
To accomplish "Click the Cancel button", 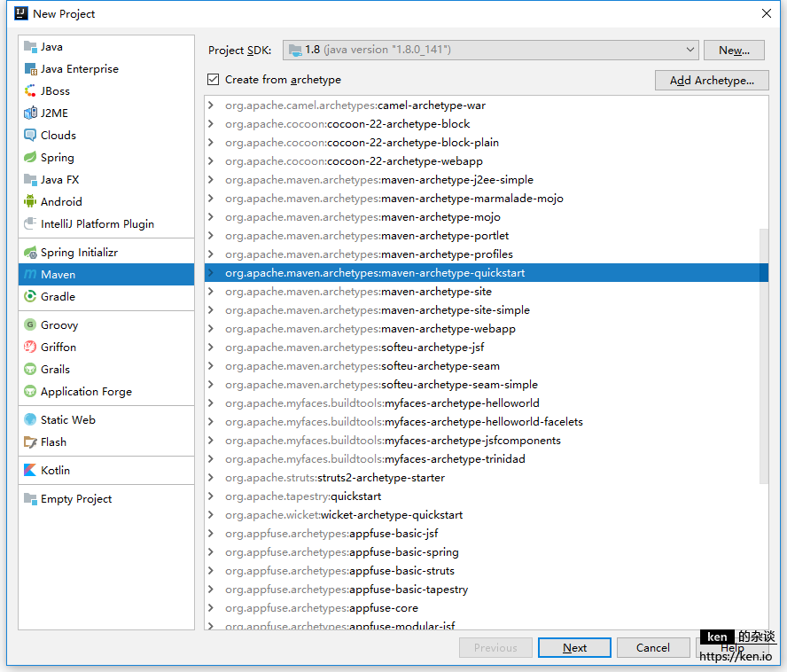I will coord(653,648).
